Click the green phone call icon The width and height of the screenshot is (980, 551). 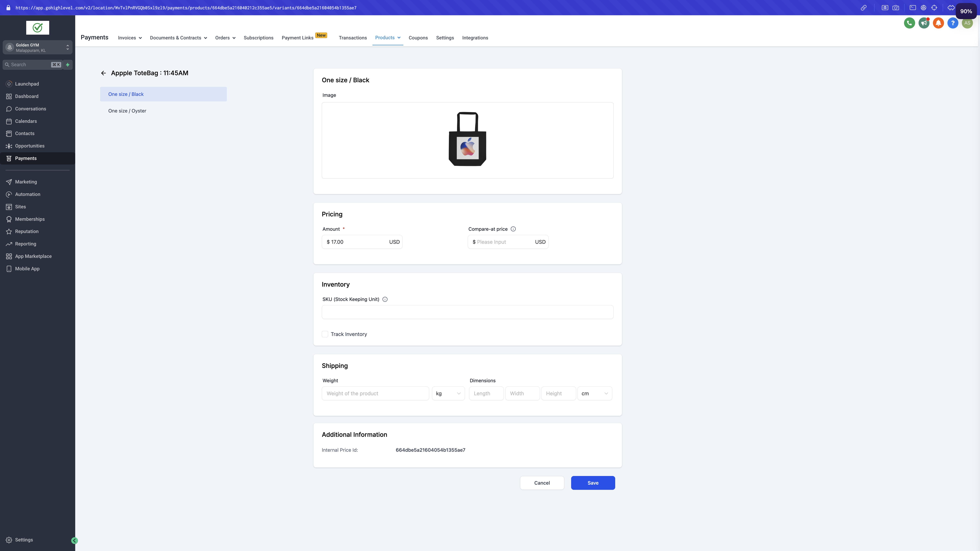(x=909, y=23)
